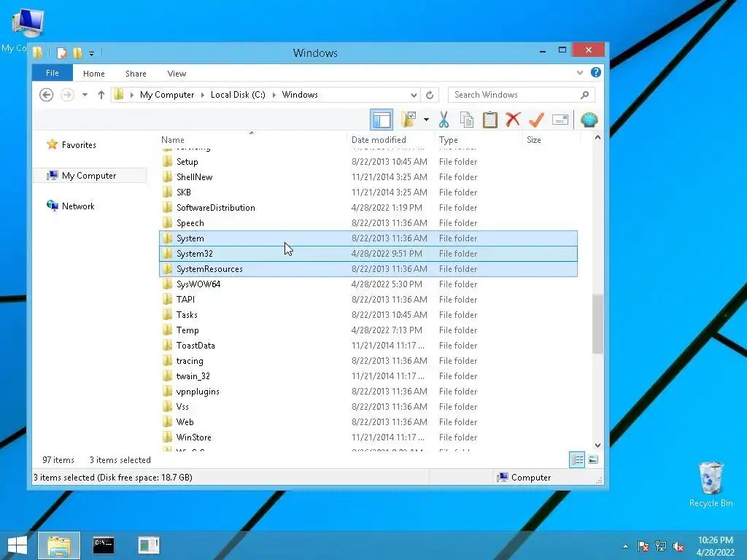Select the Setup folder
The height and width of the screenshot is (560, 747).
(x=368, y=162)
